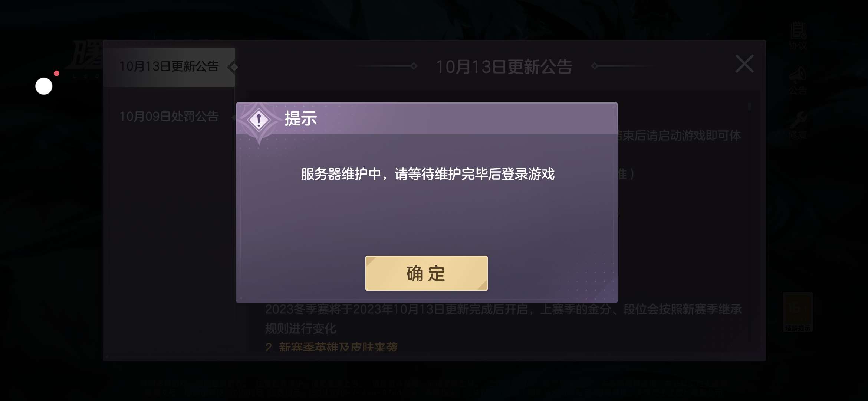Close the announcement panel with X
This screenshot has width=868, height=401.
pos(744,64)
